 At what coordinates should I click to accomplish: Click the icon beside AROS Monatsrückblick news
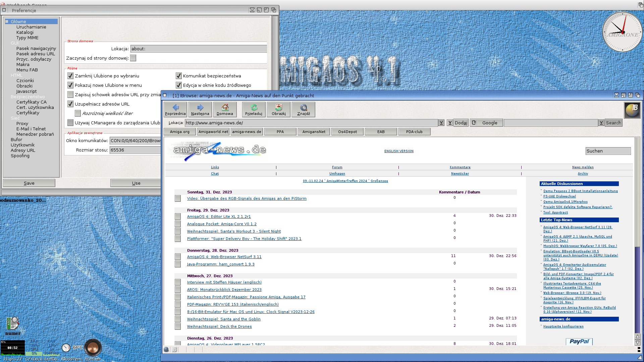point(178,290)
